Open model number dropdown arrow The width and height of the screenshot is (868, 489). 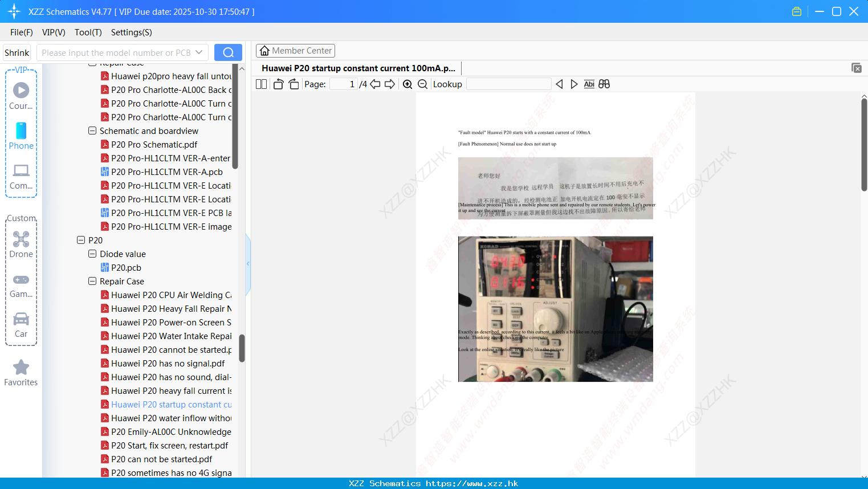(199, 52)
